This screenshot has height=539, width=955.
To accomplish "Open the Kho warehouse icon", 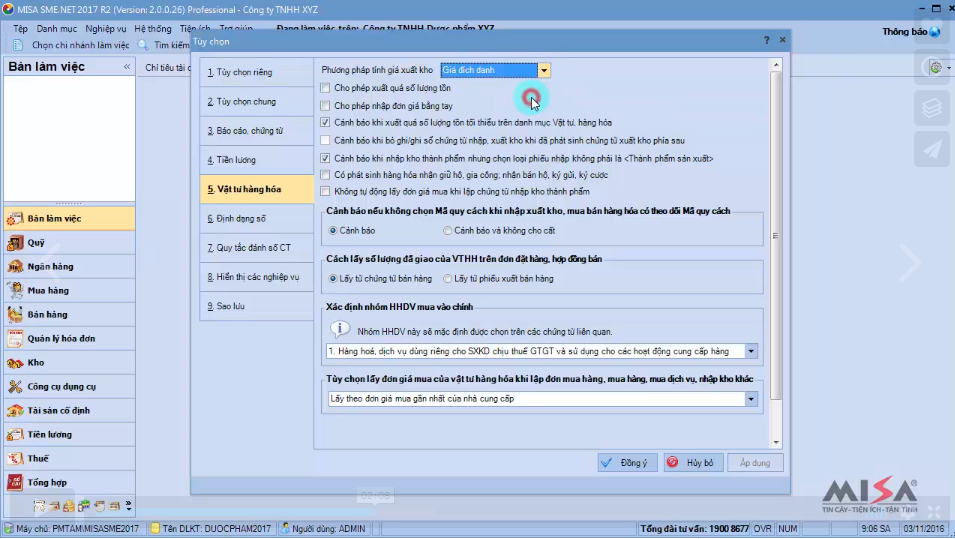I will point(15,363).
